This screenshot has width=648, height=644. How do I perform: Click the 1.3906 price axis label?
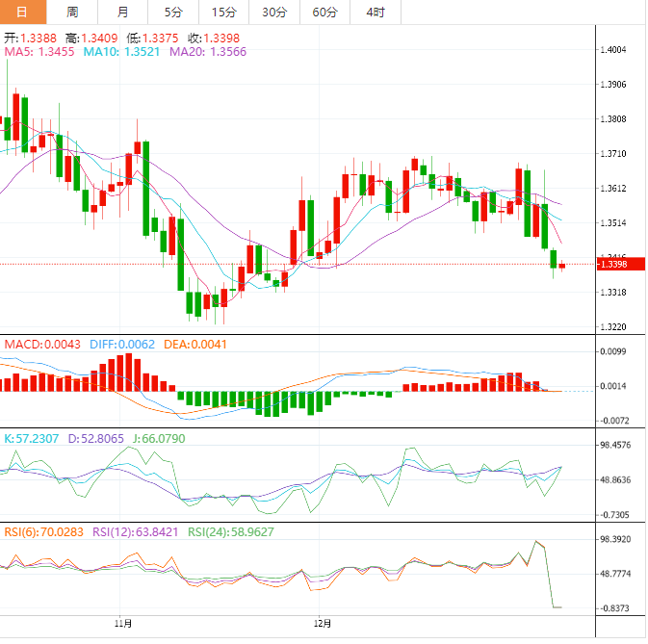613,85
